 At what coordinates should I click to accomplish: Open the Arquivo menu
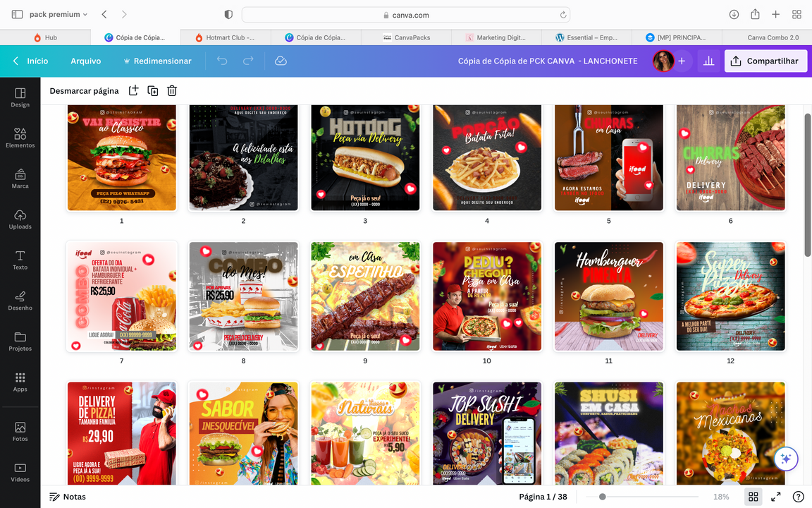coord(85,61)
